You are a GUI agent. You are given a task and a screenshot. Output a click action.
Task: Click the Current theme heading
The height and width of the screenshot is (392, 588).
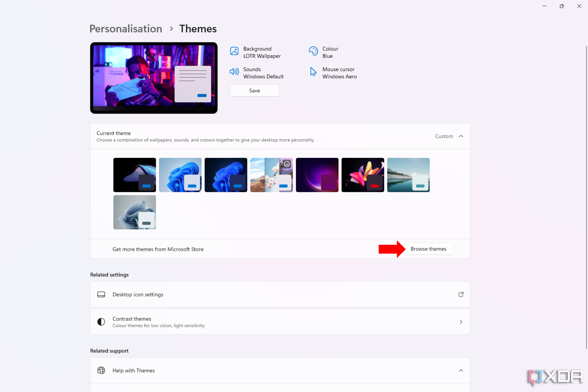pyautogui.click(x=113, y=133)
